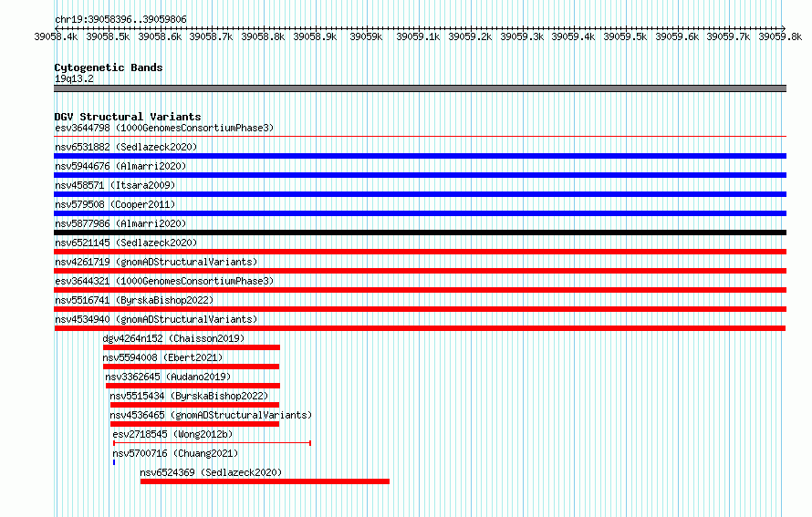This screenshot has width=812, height=517.
Task: Select the thin red esv2718545 interval line
Action: [212, 443]
